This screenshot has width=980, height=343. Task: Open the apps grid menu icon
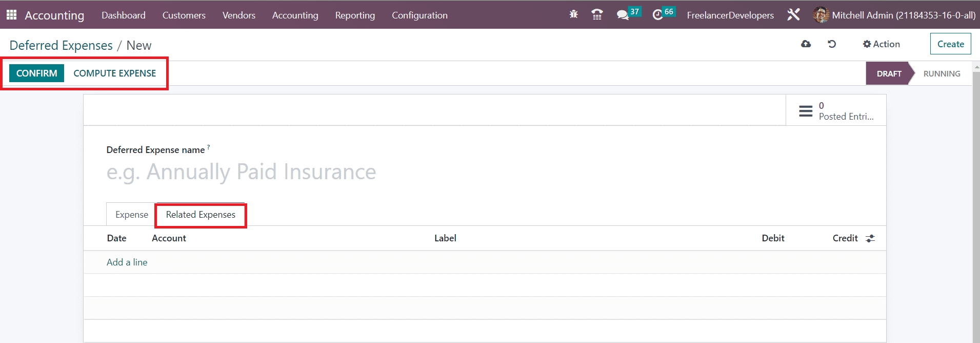tap(11, 15)
